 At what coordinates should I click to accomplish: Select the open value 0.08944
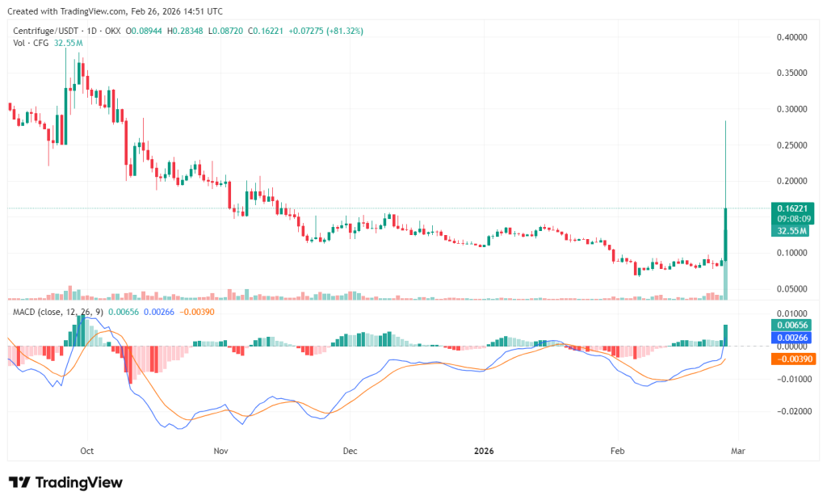pyautogui.click(x=146, y=31)
